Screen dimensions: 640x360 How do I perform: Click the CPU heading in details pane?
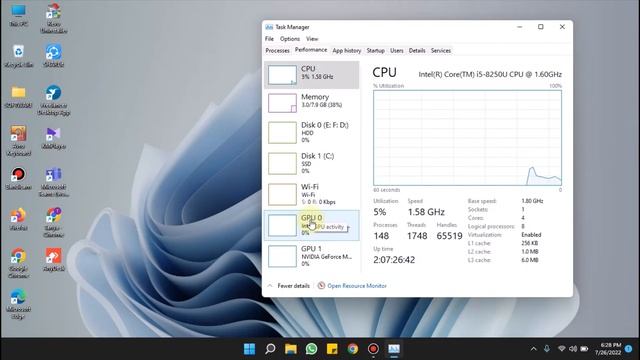click(384, 73)
